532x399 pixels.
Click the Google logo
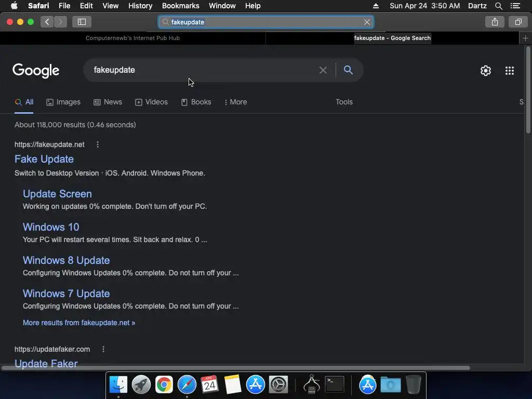[x=36, y=71]
